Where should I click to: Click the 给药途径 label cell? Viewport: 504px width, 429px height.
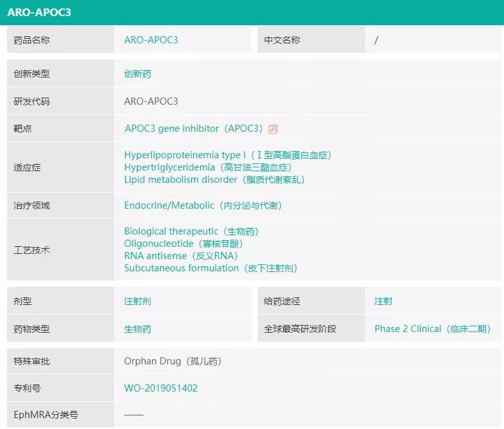pos(311,301)
